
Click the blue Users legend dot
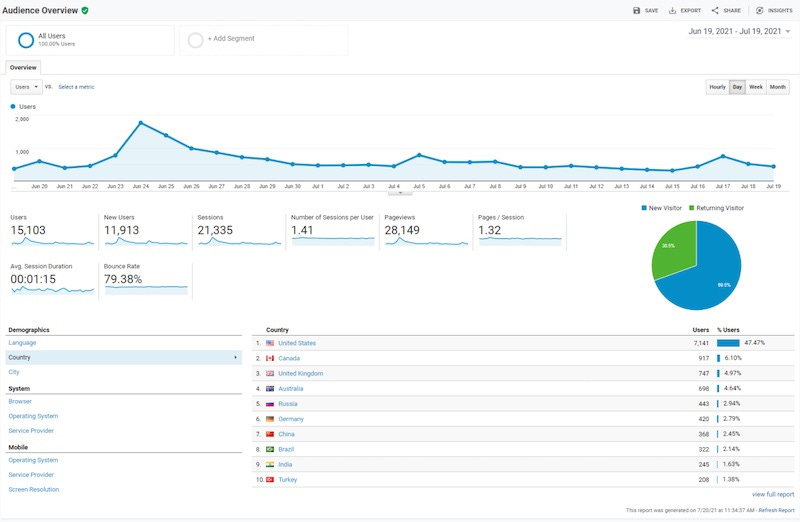(13, 107)
